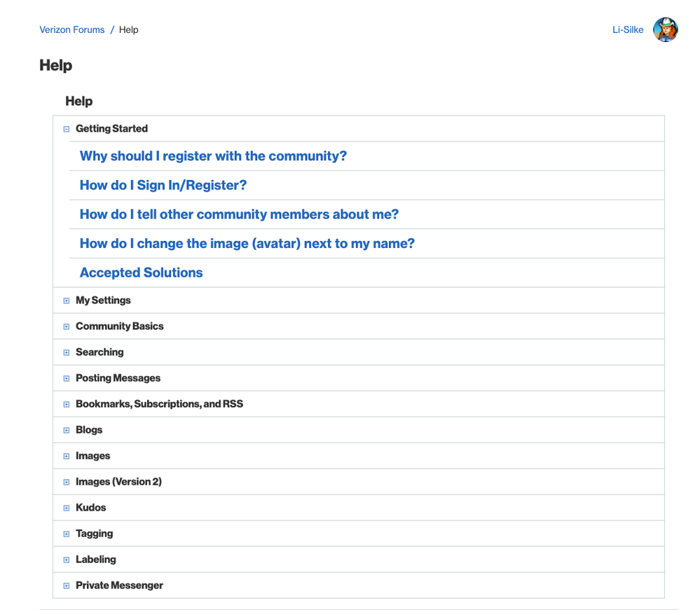700x610 pixels.
Task: Expand Posting Messages plus icon
Action: [67, 378]
